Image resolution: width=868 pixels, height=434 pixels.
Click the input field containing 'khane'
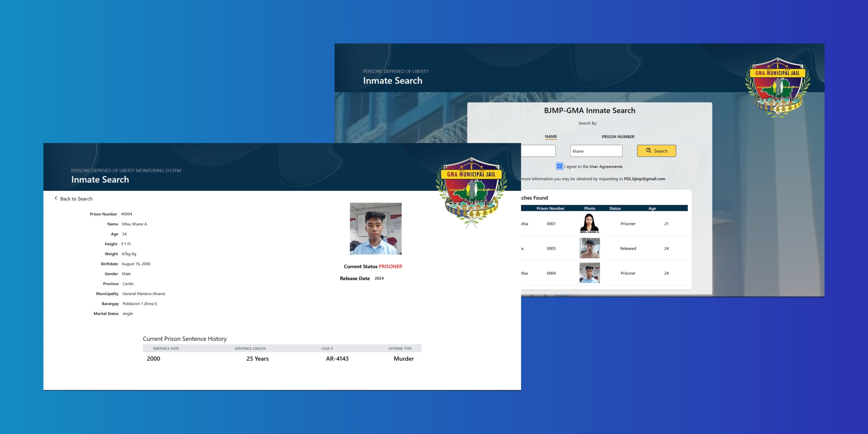(x=596, y=151)
